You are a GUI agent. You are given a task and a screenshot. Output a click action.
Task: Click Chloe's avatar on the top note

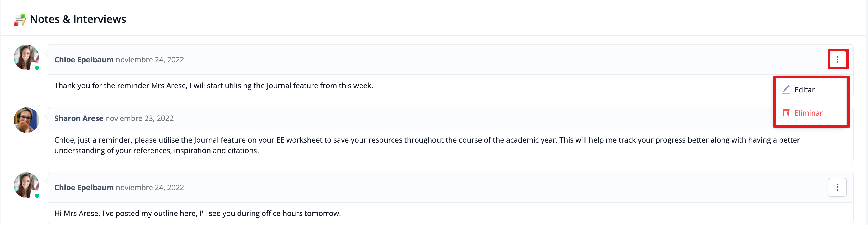coord(26,57)
